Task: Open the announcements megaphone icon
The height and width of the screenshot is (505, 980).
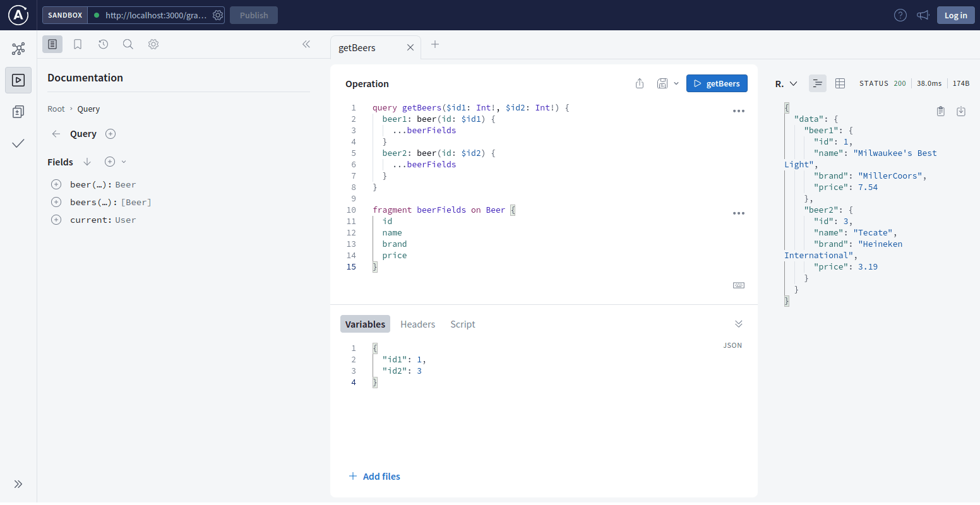Action: (x=923, y=15)
